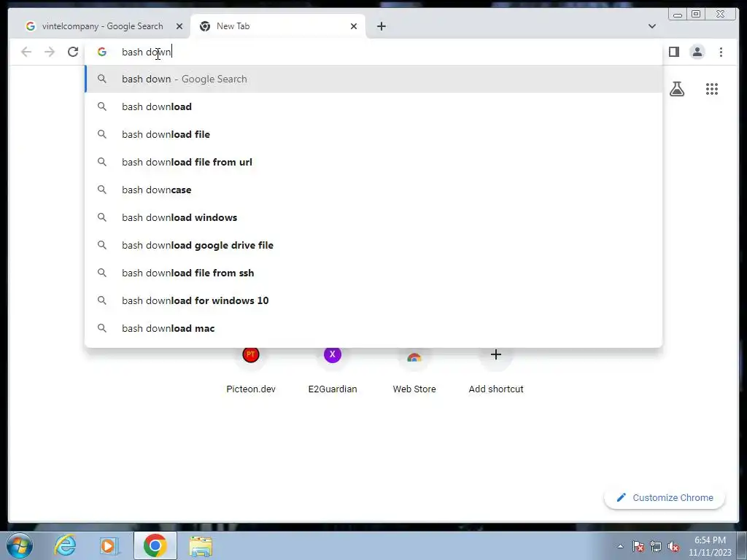This screenshot has height=560, width=747.
Task: Open the Windows Start menu orb
Action: pos(20,545)
